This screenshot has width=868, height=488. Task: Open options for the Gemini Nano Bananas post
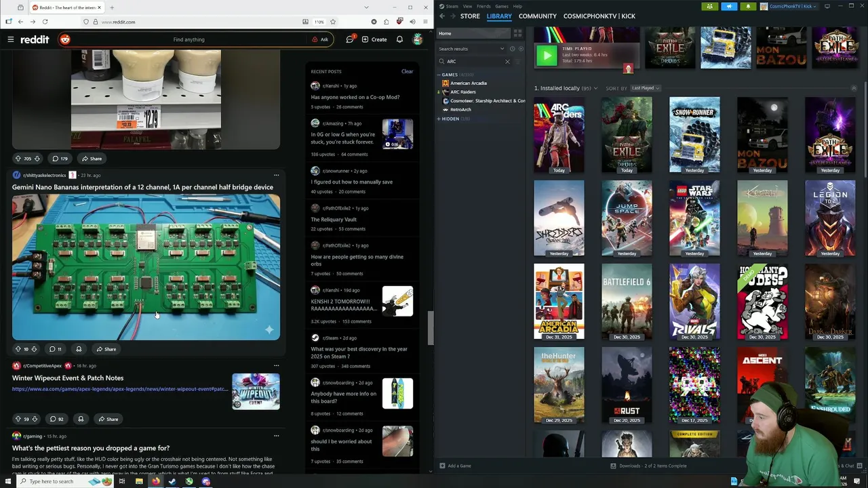coord(276,175)
